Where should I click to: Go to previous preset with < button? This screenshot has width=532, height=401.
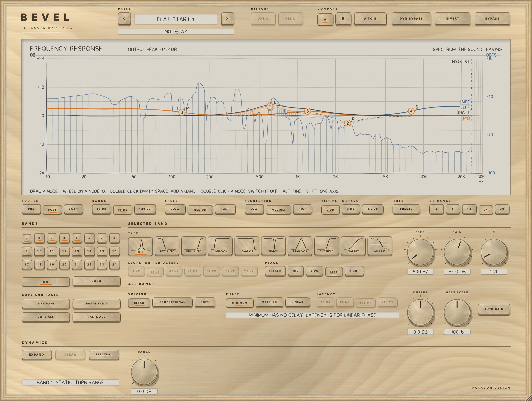(124, 19)
